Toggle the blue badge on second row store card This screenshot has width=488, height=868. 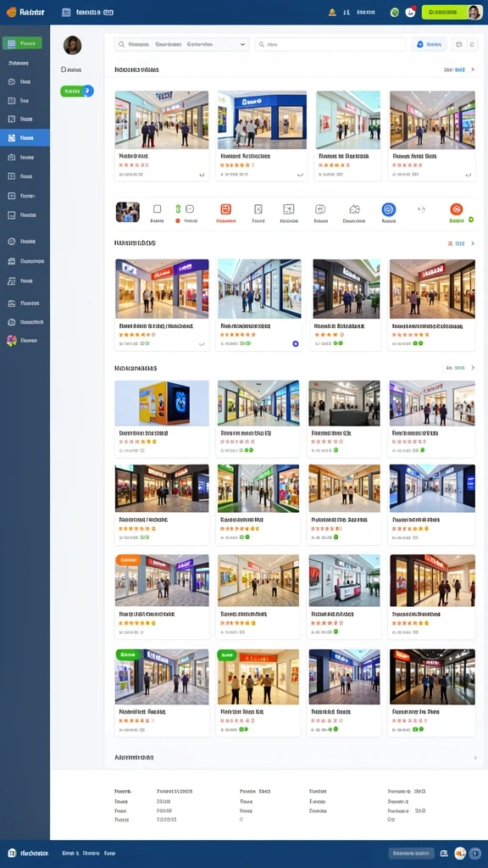point(296,344)
